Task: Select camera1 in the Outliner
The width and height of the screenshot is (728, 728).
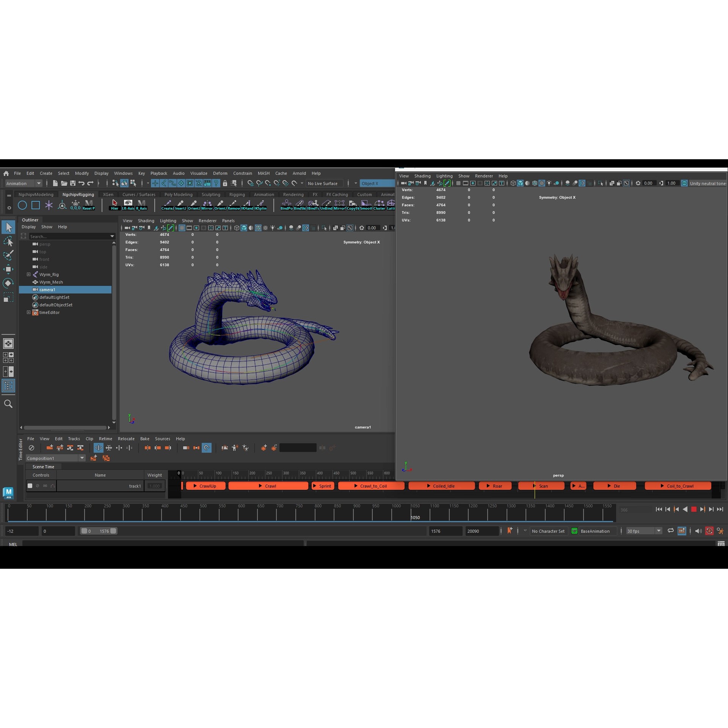Action: [47, 289]
